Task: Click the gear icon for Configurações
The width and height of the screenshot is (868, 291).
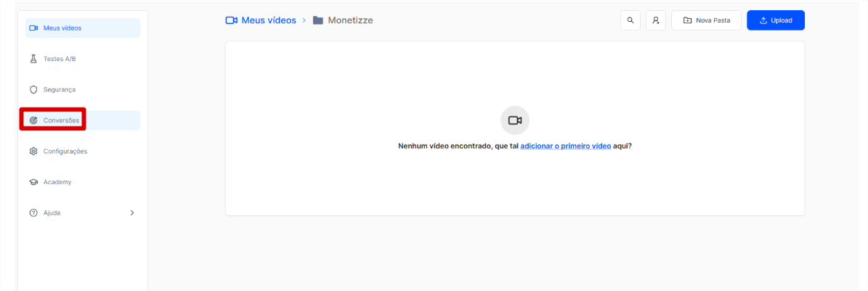Action: pyautogui.click(x=33, y=151)
